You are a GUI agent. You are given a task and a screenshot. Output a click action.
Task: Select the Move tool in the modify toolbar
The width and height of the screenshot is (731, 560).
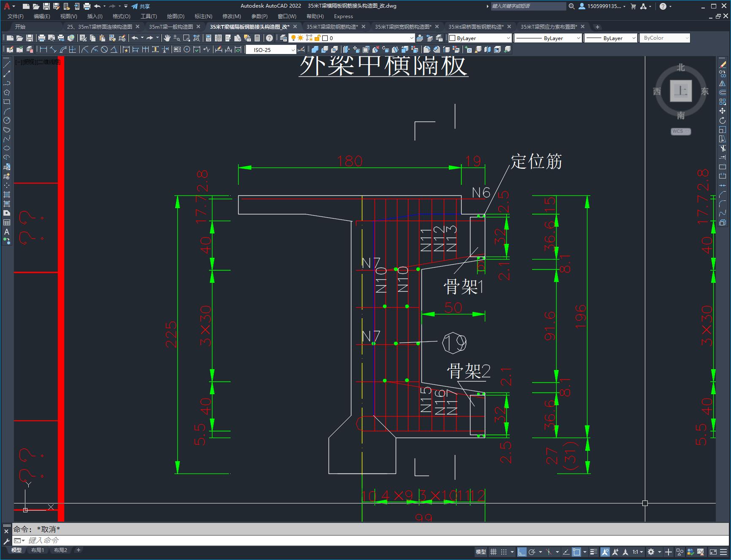(723, 111)
